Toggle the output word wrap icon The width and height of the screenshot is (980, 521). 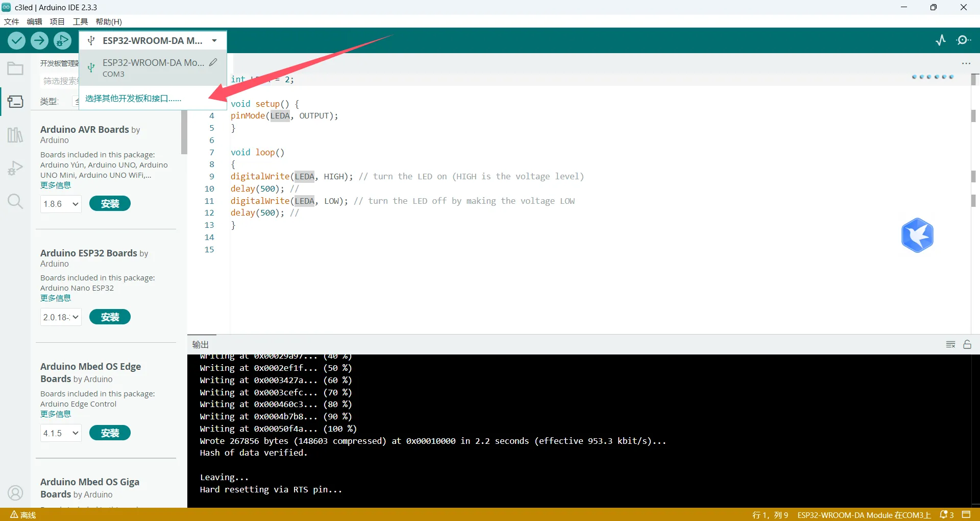tap(950, 344)
